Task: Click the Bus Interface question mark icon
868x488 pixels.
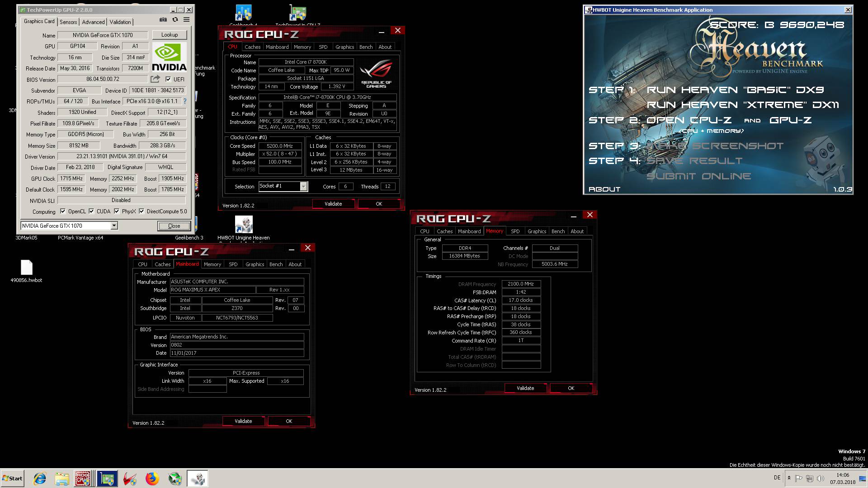Action: coord(184,101)
